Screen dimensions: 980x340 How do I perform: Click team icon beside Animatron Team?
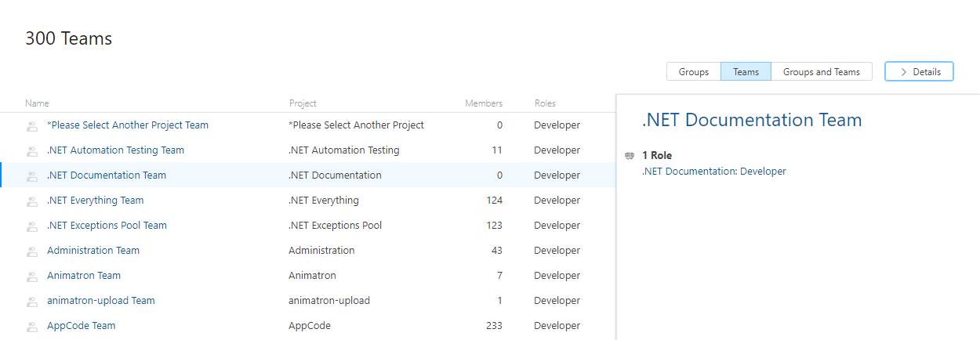pyautogui.click(x=32, y=277)
